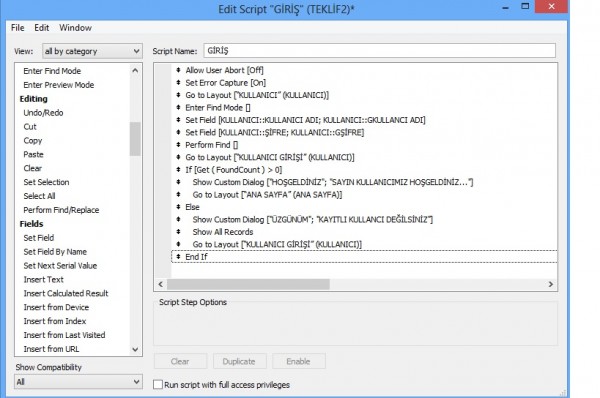
Task: Select the Set Next Serial Value step
Action: pyautogui.click(x=60, y=266)
